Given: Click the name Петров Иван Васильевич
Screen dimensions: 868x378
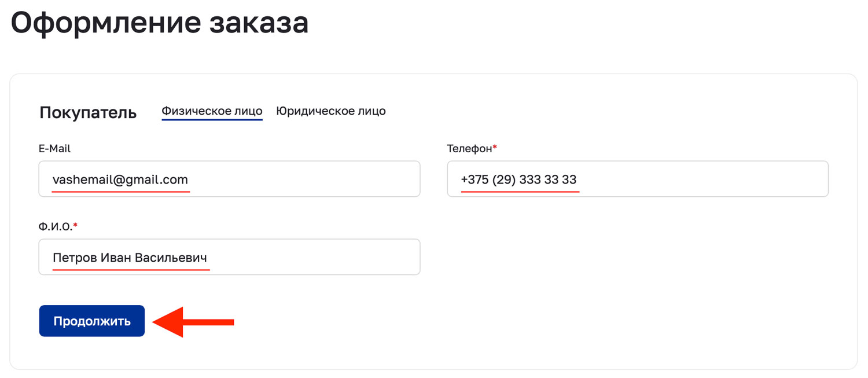Looking at the screenshot, I should pos(130,258).
